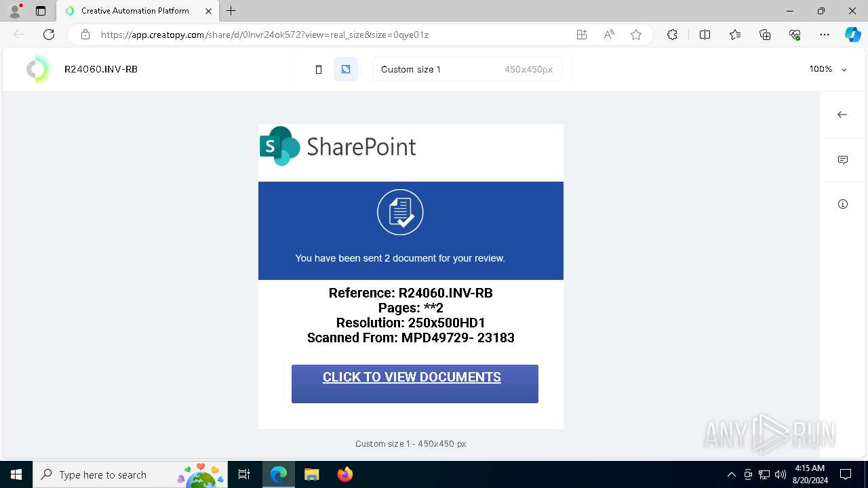Viewport: 868px width, 488px height.
Task: Click the browser refresh button
Action: 49,35
